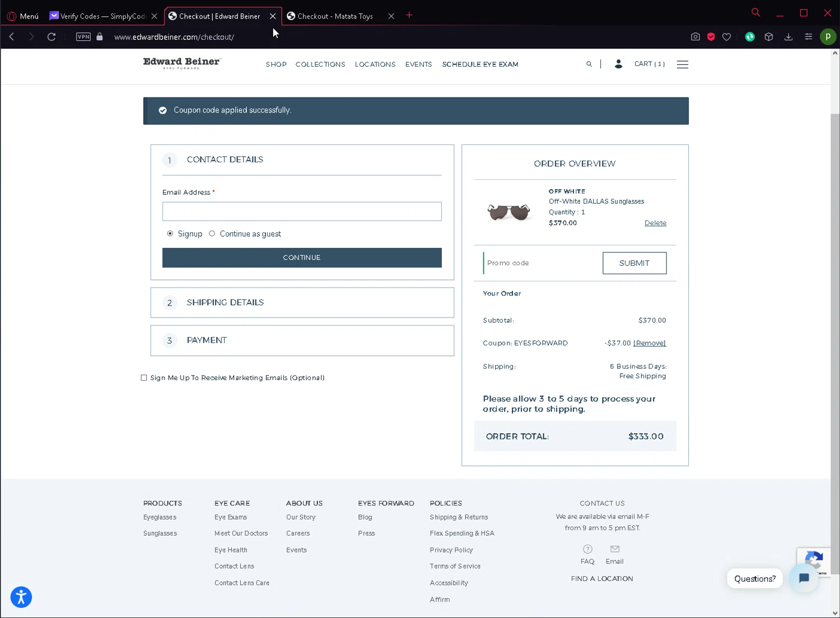Open the snapshot camera icon
Viewport: 840px width, 618px height.
[696, 37]
